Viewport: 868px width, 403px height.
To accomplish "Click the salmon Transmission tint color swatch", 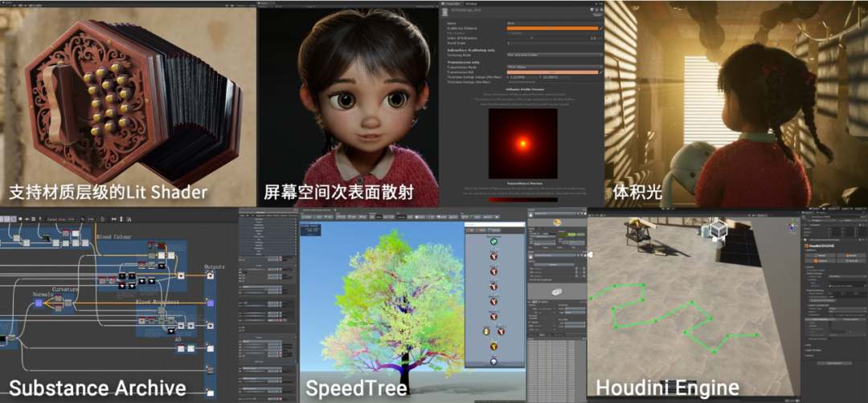I will coord(552,72).
